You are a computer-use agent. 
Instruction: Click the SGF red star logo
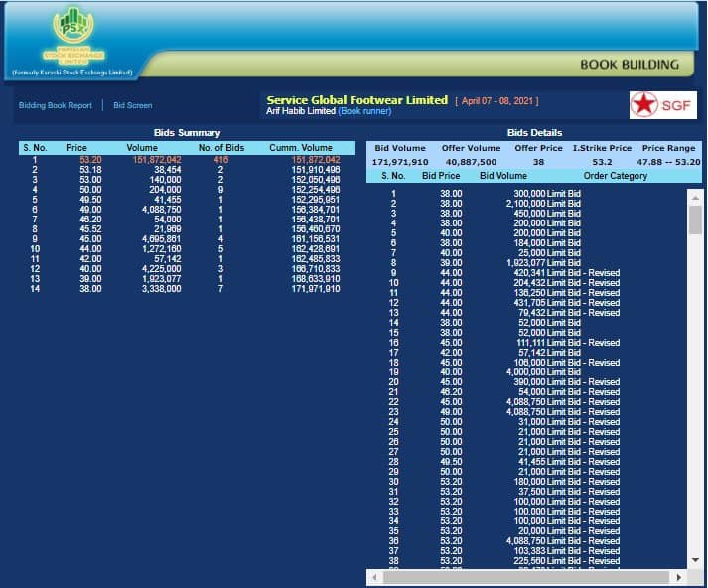click(663, 105)
